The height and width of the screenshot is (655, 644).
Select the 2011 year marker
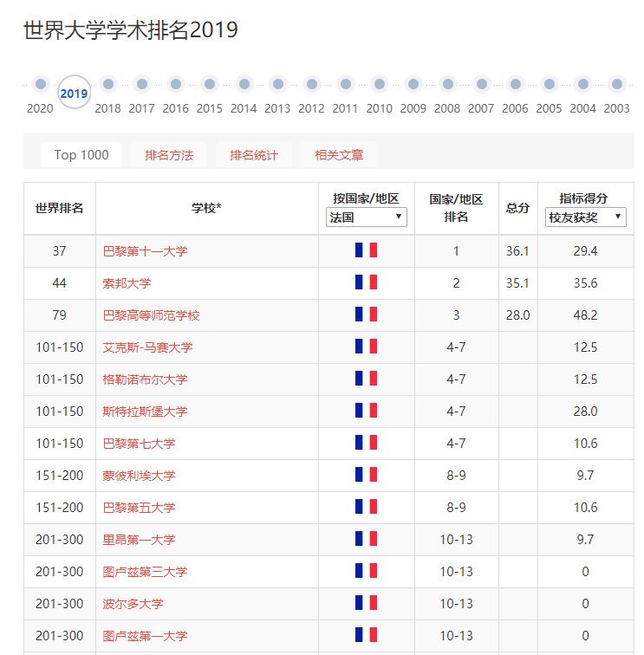coord(346,84)
